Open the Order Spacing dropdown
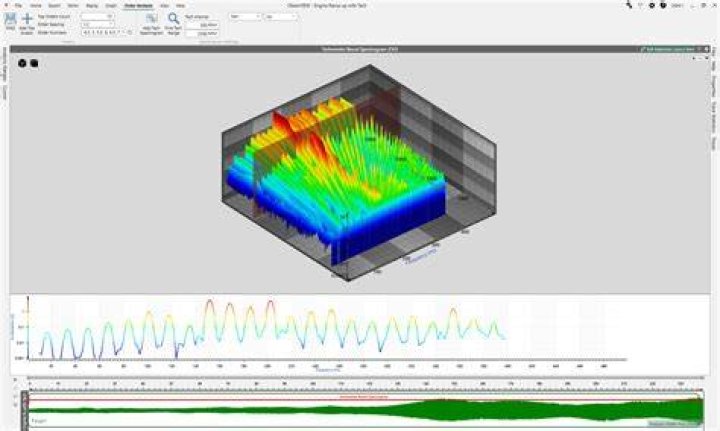 coord(97,24)
